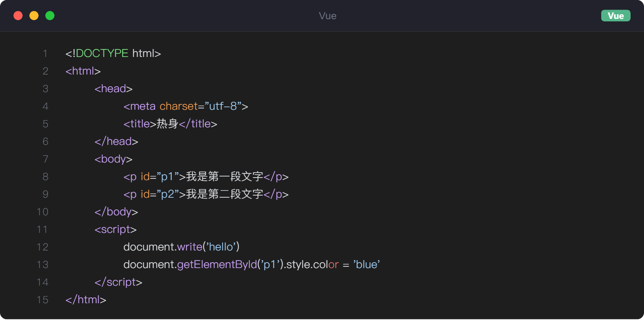Click line number 13 in the gutter
644x320 pixels.
coord(43,265)
